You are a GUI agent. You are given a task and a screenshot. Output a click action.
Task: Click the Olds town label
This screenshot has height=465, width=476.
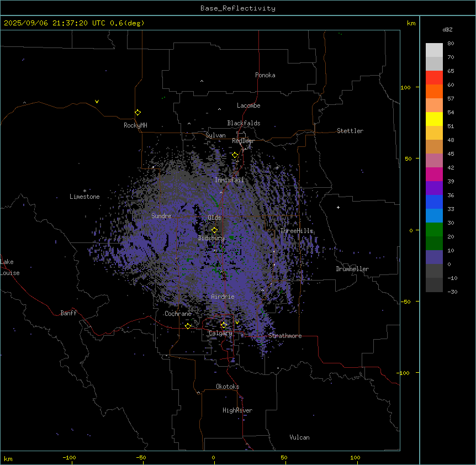(214, 218)
